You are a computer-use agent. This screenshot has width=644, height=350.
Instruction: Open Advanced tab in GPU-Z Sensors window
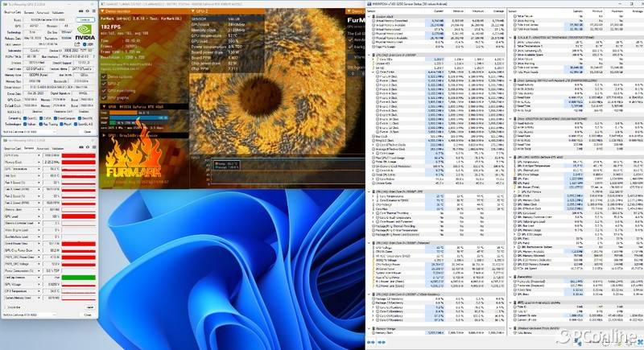(43, 149)
